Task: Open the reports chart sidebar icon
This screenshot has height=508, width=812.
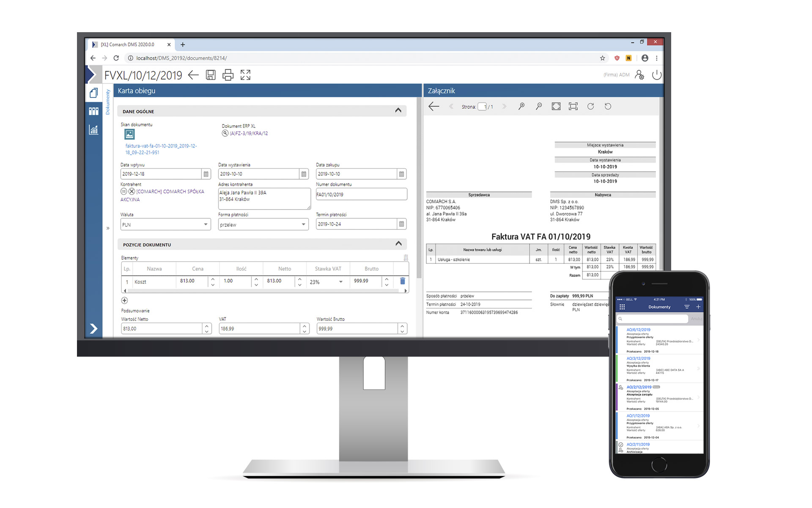Action: coord(94,130)
